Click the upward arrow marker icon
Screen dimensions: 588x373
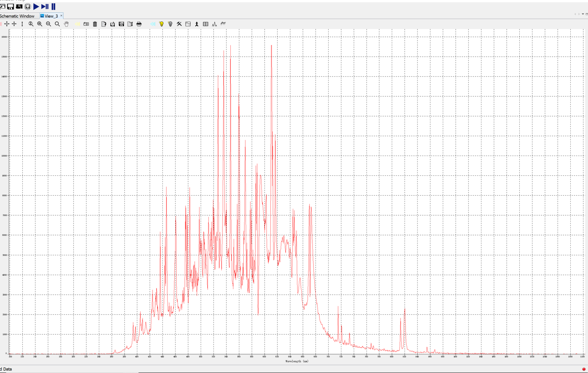coord(197,24)
